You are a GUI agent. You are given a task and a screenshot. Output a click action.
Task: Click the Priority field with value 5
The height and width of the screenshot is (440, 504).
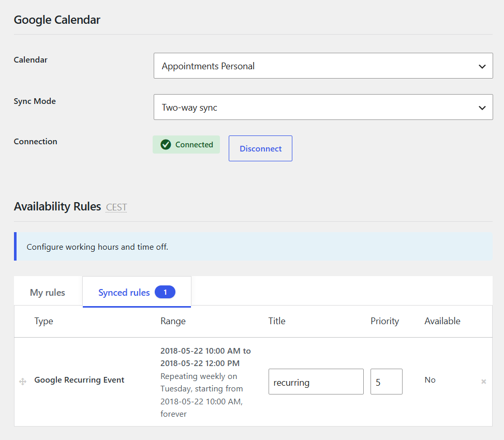387,382
